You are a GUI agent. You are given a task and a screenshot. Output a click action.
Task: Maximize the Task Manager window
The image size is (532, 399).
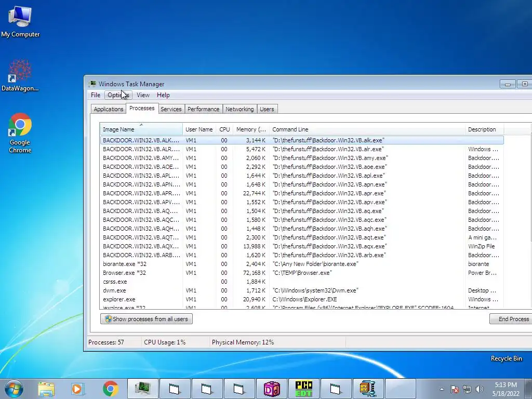pyautogui.click(x=524, y=84)
